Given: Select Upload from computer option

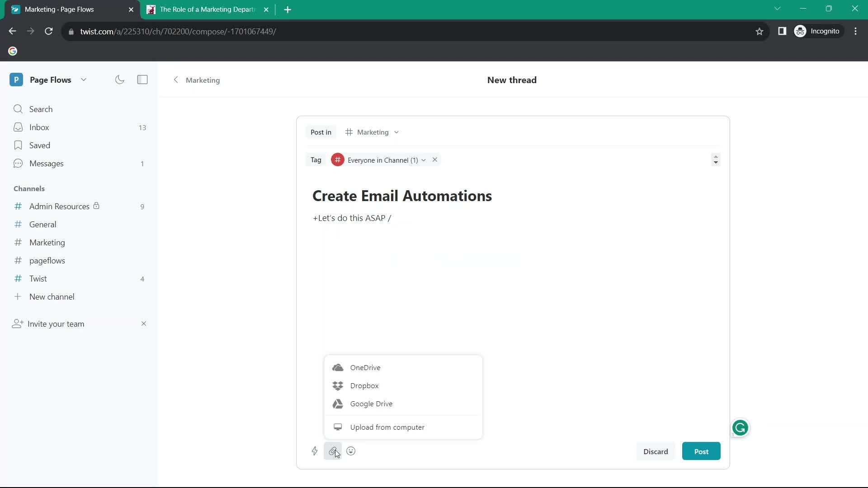Looking at the screenshot, I should click(x=387, y=427).
